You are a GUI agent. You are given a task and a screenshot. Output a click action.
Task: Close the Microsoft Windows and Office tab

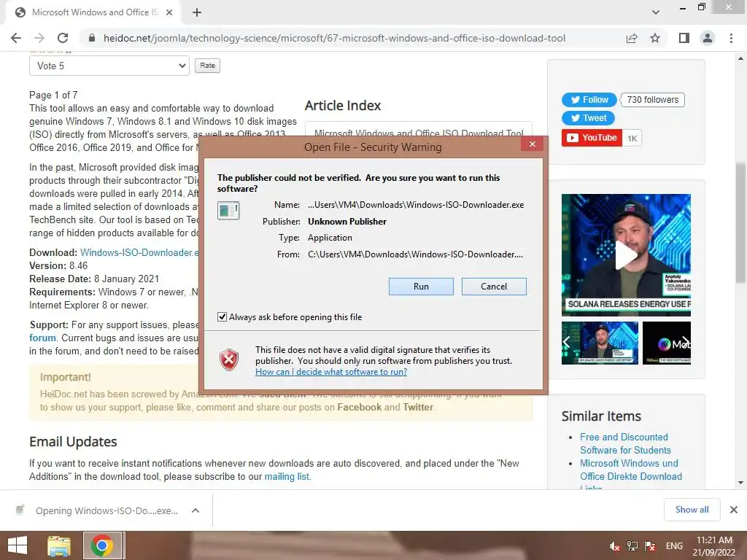pos(169,12)
